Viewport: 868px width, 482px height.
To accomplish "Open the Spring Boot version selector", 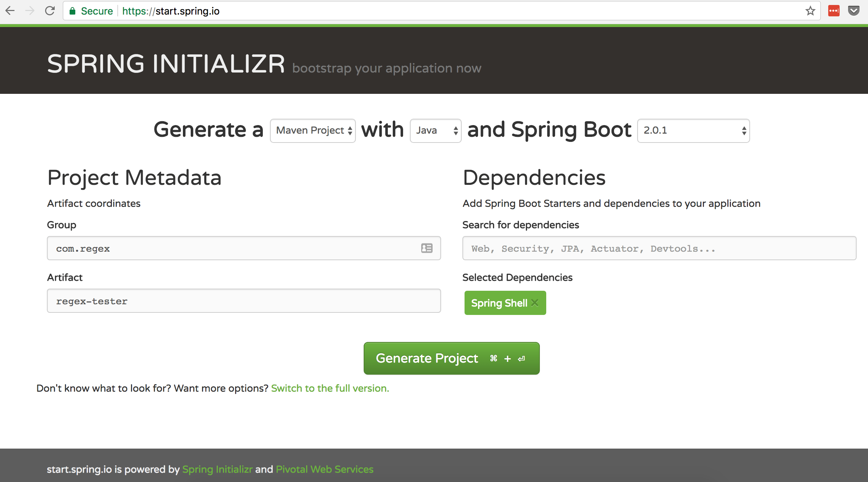I will [x=694, y=130].
